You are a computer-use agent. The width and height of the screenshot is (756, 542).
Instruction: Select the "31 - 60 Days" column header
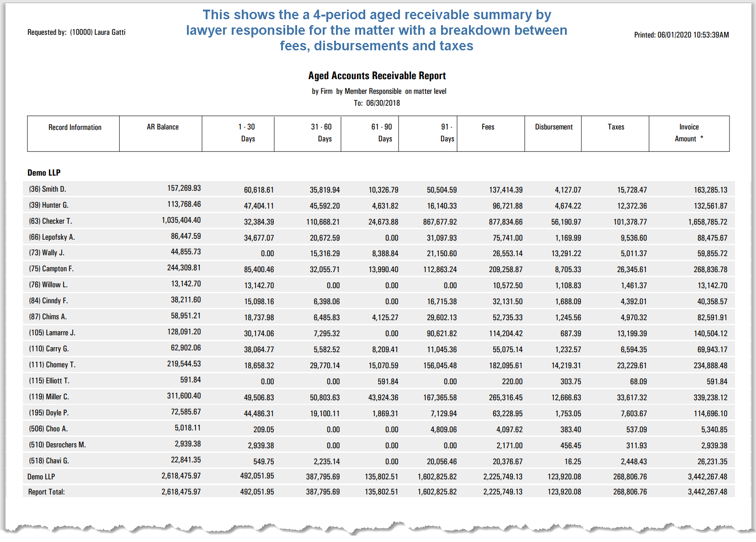point(322,133)
